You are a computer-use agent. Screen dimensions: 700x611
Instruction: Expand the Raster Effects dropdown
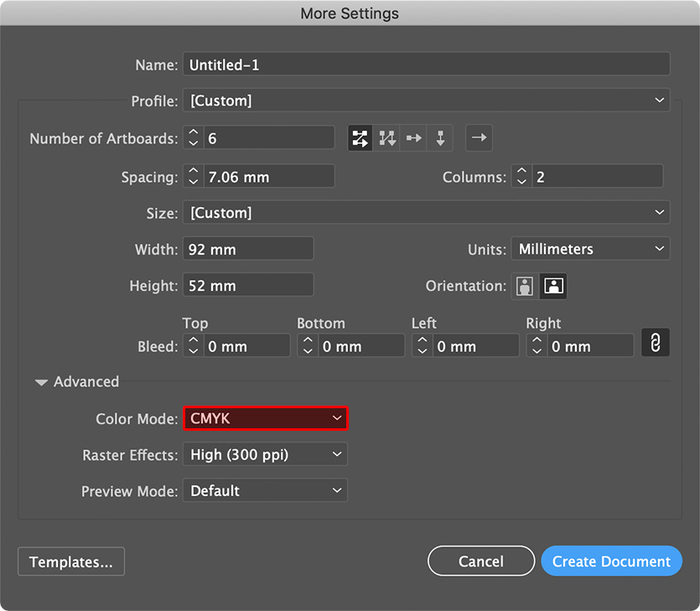pyautogui.click(x=265, y=455)
